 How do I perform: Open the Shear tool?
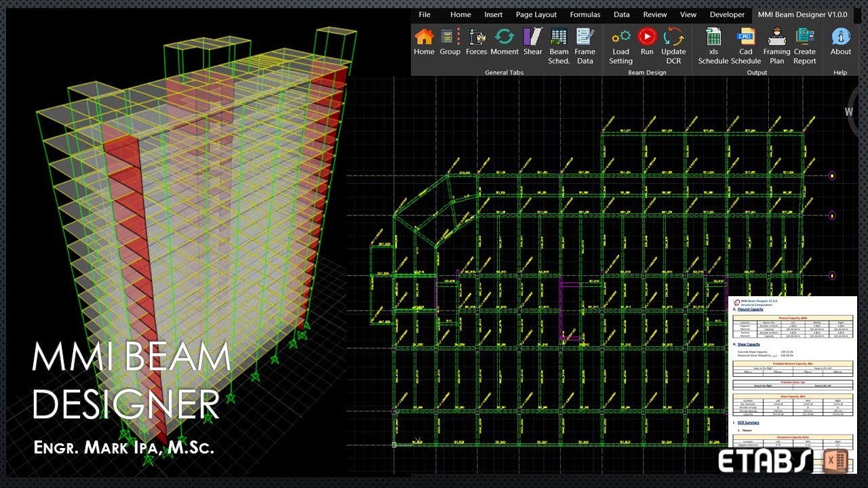pyautogui.click(x=533, y=42)
